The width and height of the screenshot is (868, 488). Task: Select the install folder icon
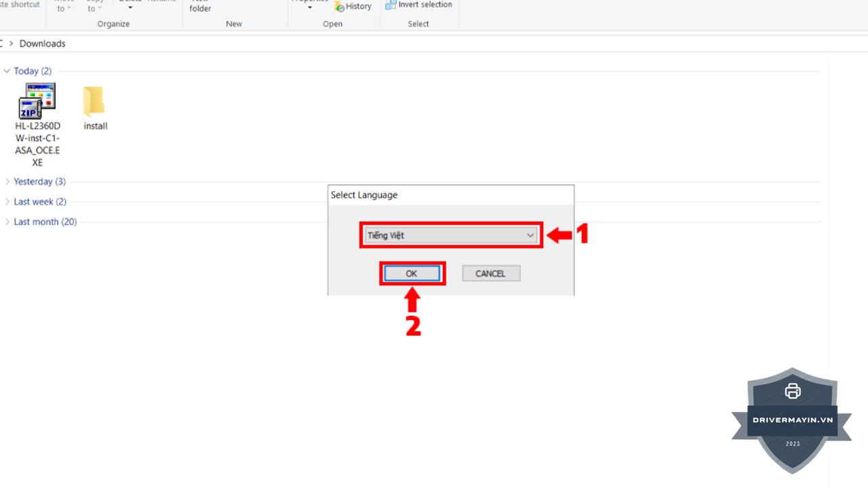(95, 102)
